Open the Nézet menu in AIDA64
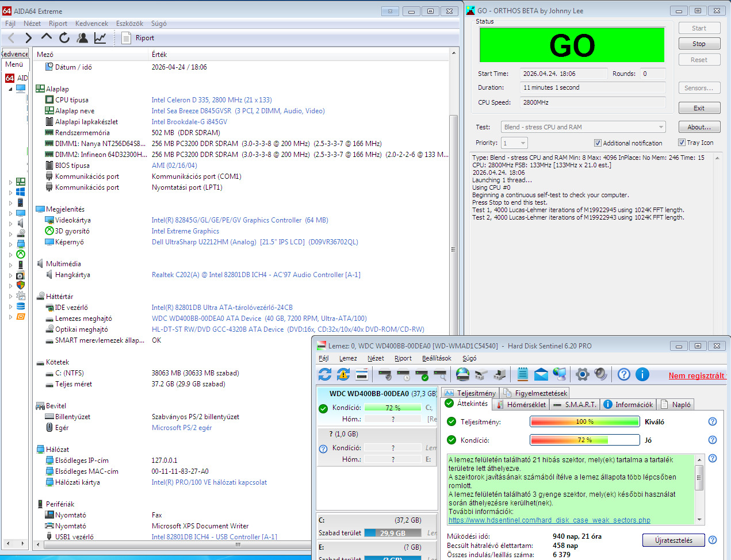 [x=32, y=24]
